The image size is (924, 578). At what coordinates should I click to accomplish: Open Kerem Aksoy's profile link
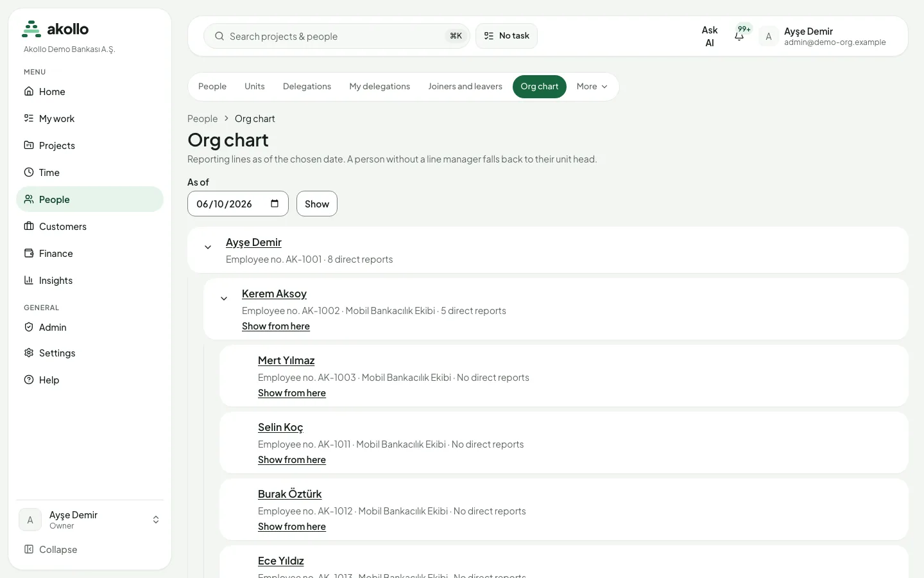point(274,293)
